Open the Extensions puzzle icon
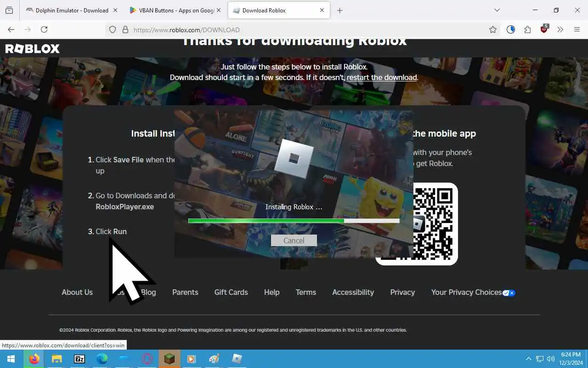 pos(527,29)
